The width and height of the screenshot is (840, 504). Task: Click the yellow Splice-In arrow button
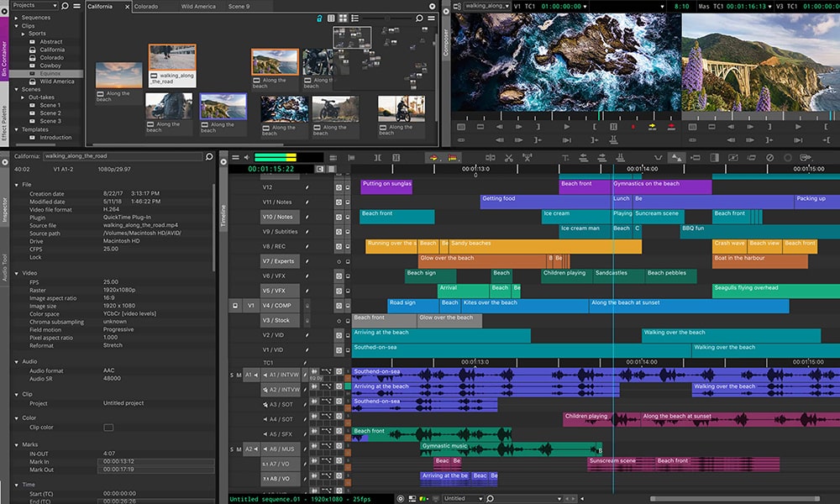tap(652, 127)
